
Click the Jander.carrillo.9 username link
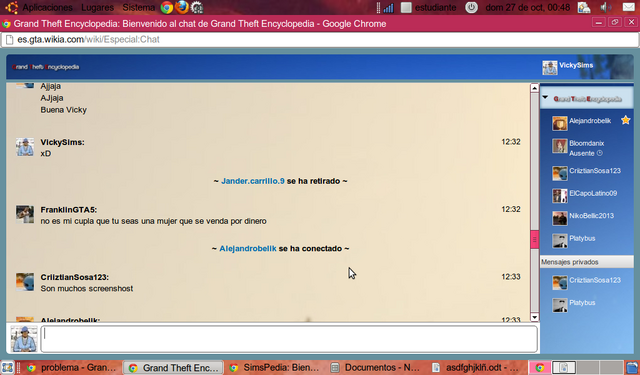(x=253, y=181)
